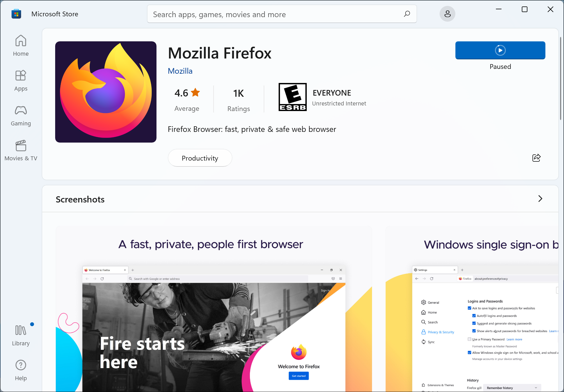Image resolution: width=564 pixels, height=392 pixels.
Task: Click the Gaming navigation icon
Action: (x=21, y=111)
